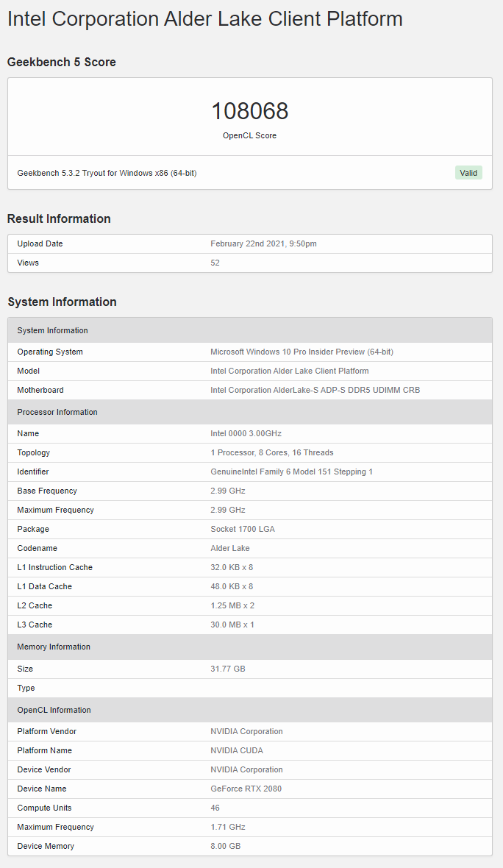Click the '1.25 MB x 2' value
503x868 pixels.
(232, 605)
